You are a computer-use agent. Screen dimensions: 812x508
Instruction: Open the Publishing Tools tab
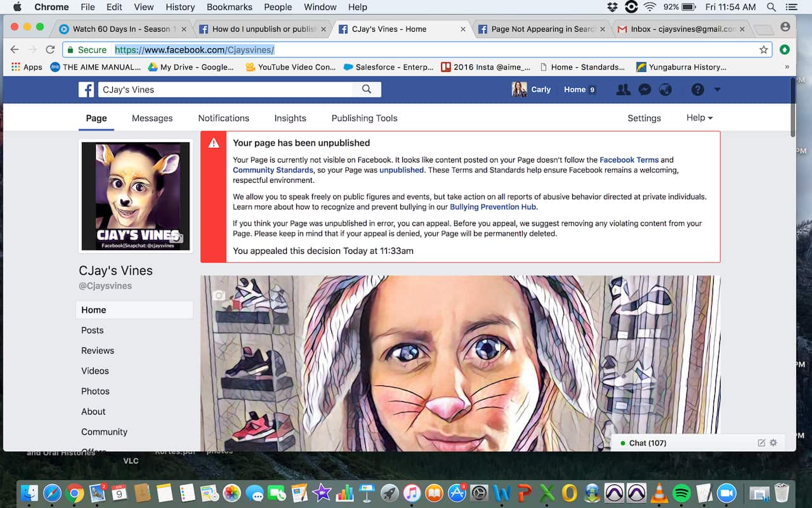click(364, 118)
